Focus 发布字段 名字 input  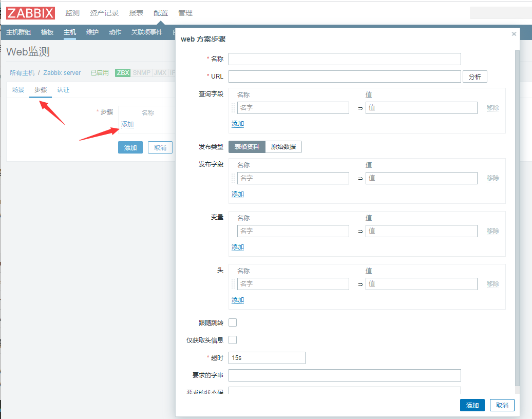(x=293, y=178)
